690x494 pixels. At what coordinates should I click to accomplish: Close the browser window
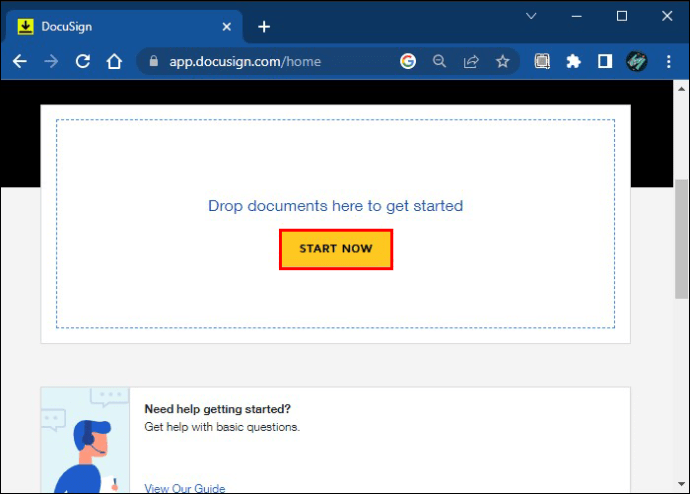pyautogui.click(x=667, y=16)
